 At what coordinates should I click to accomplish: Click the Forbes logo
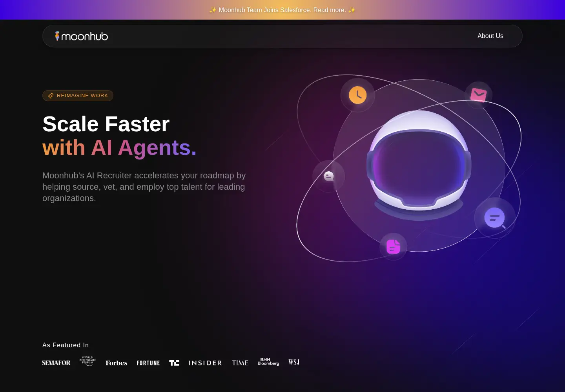pyautogui.click(x=117, y=363)
